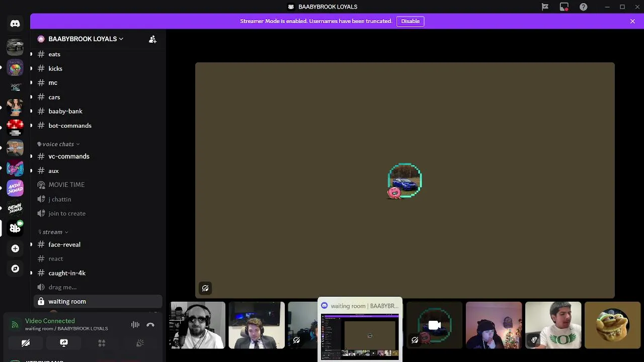Click the invite people icon beside server name

click(152, 39)
